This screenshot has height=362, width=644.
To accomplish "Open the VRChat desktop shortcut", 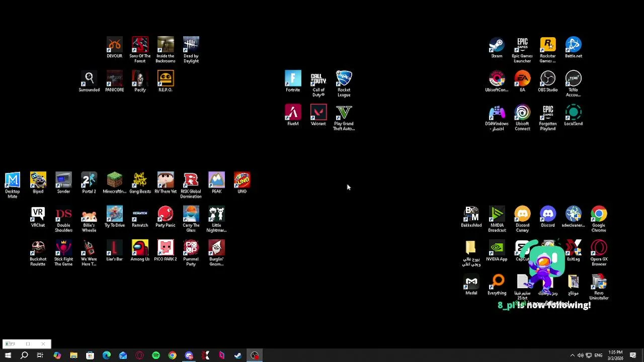I will 38,217.
